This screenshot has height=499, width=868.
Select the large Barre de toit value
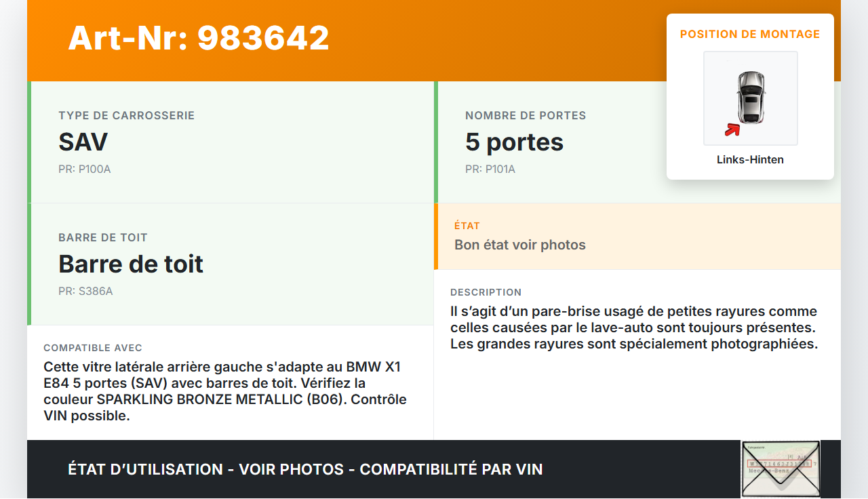coord(131,264)
